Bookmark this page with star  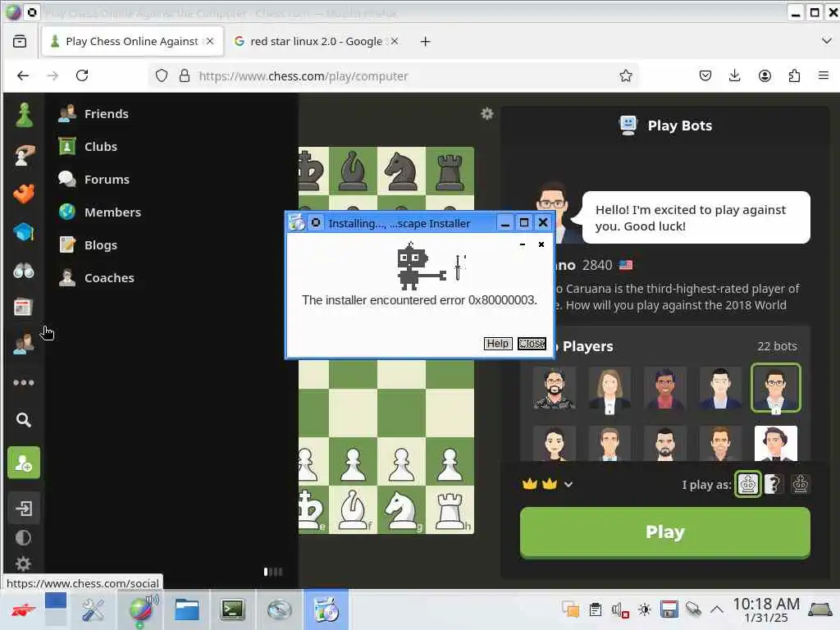click(x=626, y=75)
